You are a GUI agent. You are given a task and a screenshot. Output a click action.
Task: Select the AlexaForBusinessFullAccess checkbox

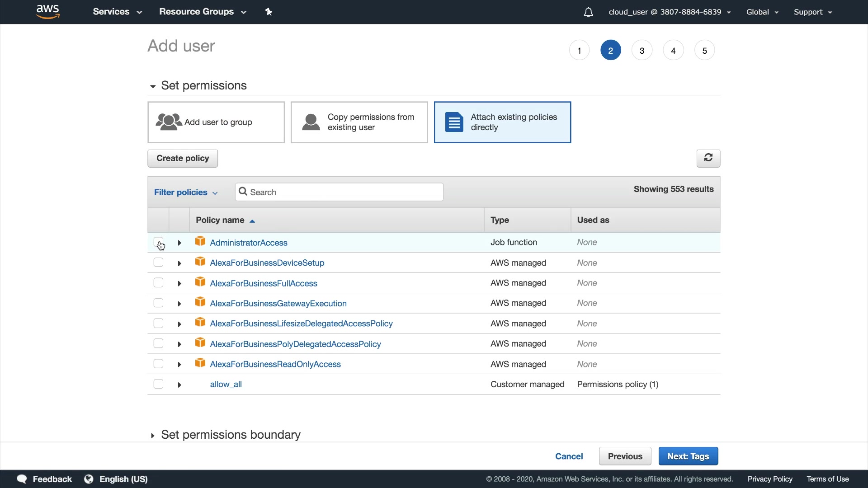[158, 283]
